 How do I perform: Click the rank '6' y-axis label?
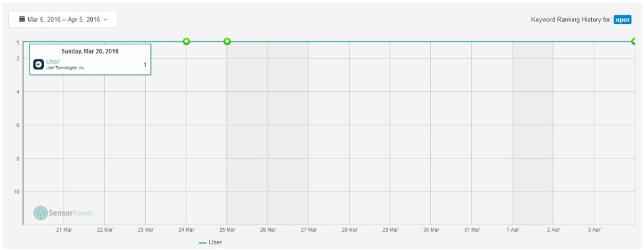tap(18, 125)
